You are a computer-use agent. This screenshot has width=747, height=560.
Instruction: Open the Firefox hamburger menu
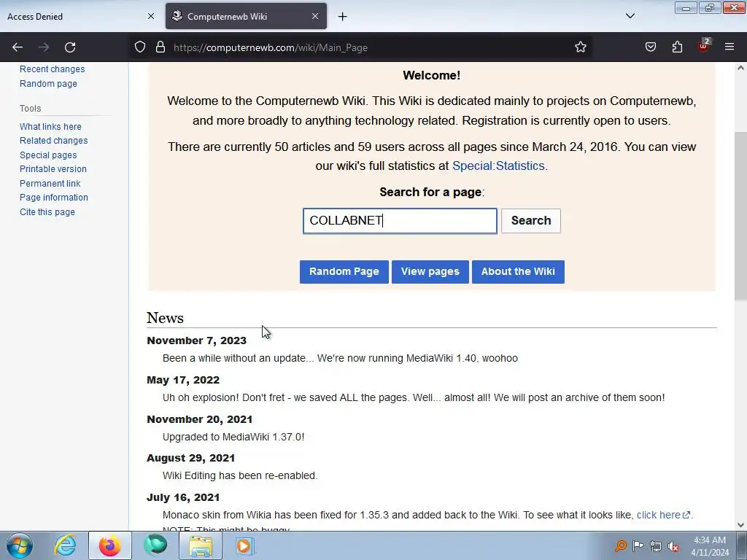point(729,47)
